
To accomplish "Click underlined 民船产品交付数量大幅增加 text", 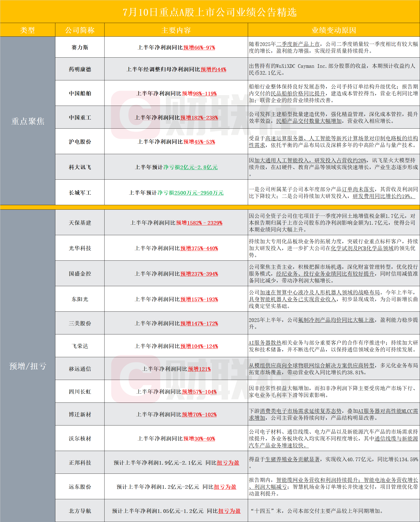I will point(309,121).
